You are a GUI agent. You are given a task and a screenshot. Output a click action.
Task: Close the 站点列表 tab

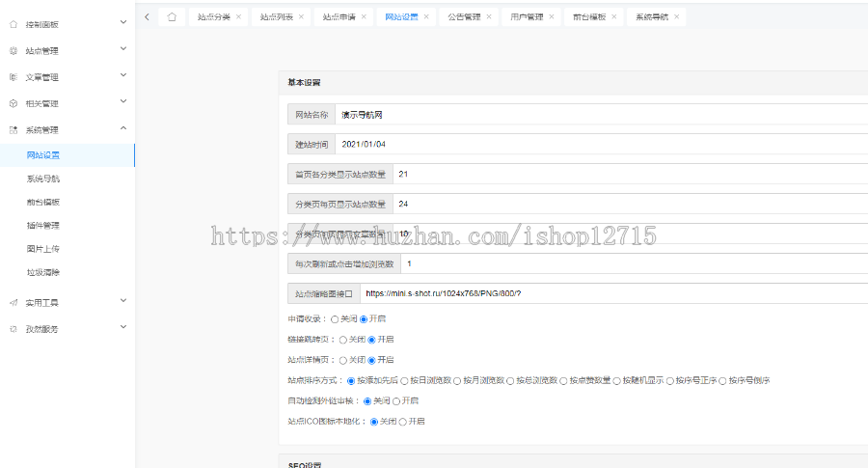[x=301, y=17]
